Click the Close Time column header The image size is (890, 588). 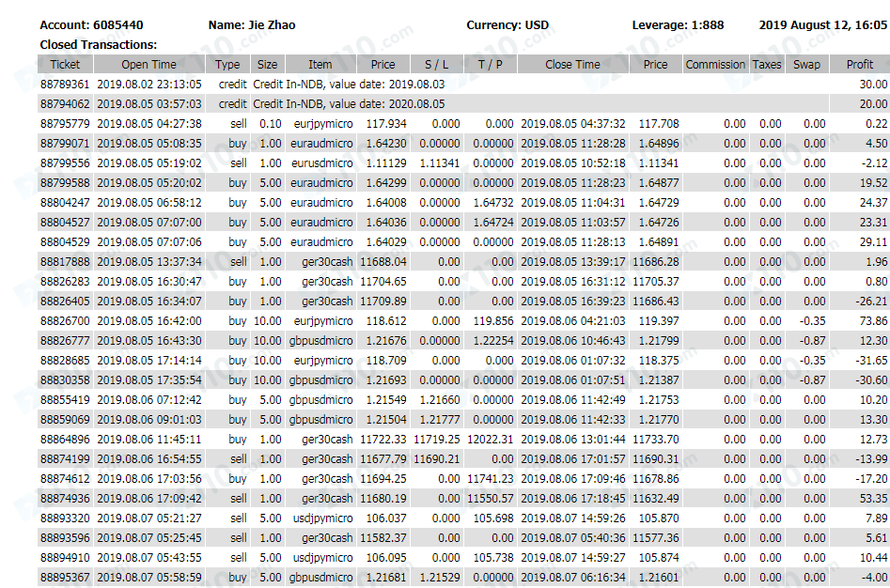tap(572, 64)
